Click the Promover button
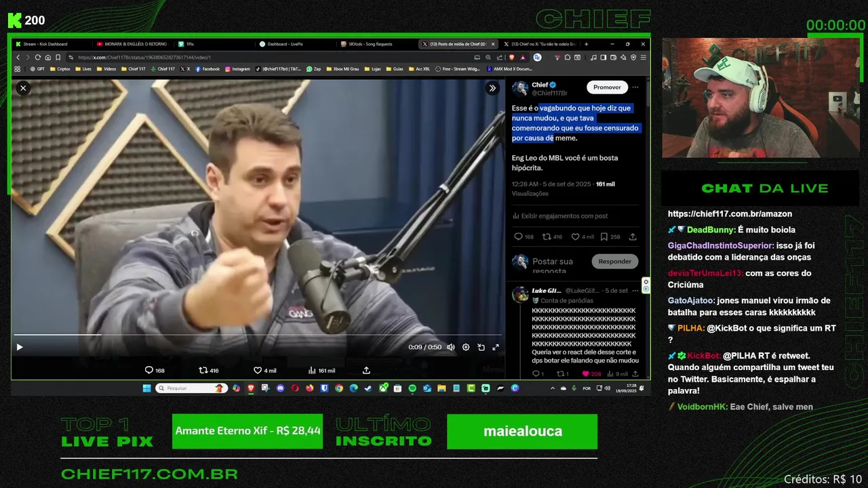 [607, 87]
